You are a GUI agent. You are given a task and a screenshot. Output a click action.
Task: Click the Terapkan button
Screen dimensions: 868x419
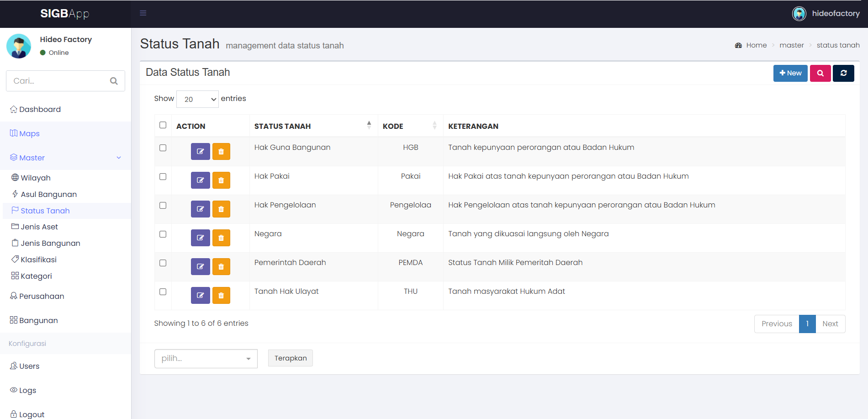(x=291, y=358)
